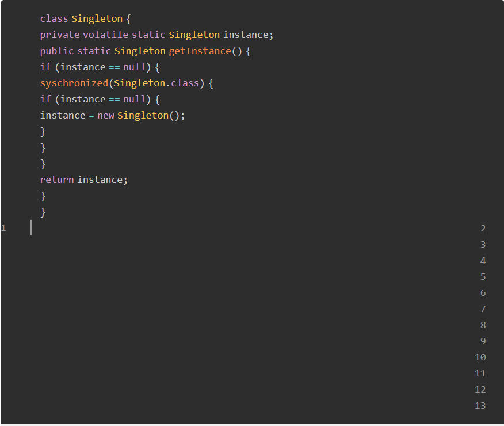
Task: Click the misspelled 'syschronized' keyword
Action: (x=74, y=83)
